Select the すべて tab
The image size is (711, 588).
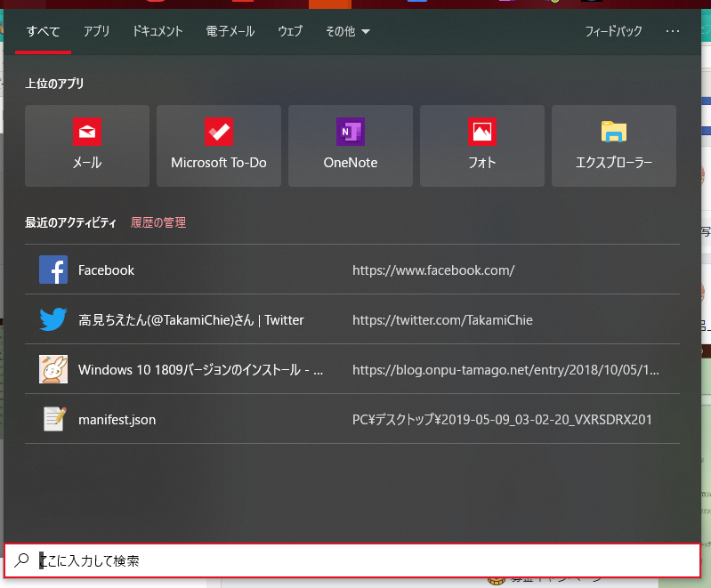tap(43, 31)
